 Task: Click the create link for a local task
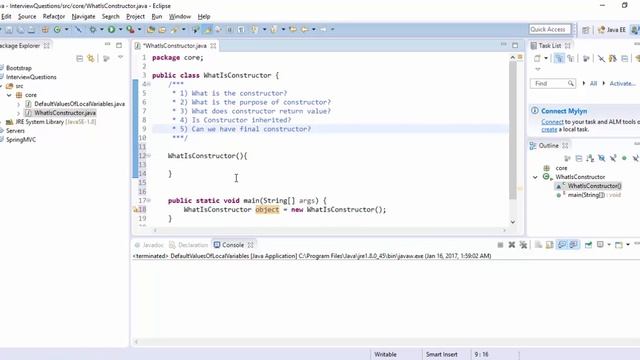click(x=549, y=129)
